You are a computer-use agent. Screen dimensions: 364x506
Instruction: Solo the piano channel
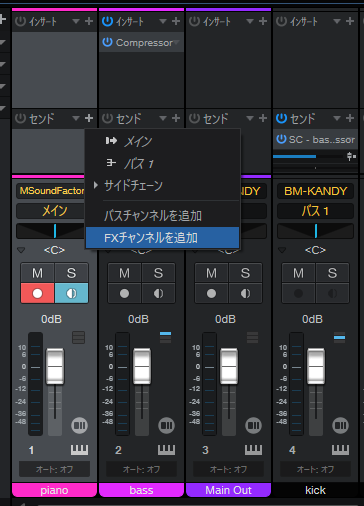[x=71, y=273]
